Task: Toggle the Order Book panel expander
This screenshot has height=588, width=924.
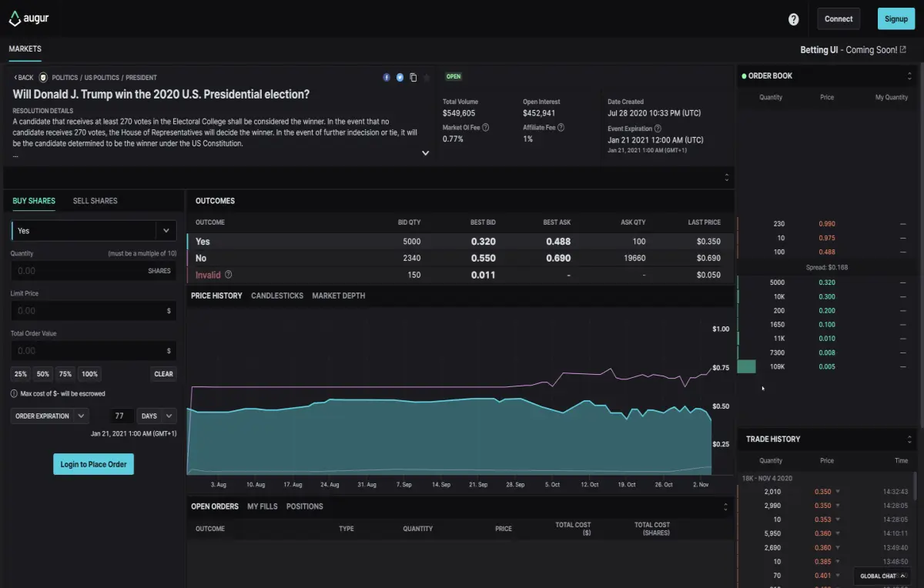Action: (x=909, y=76)
